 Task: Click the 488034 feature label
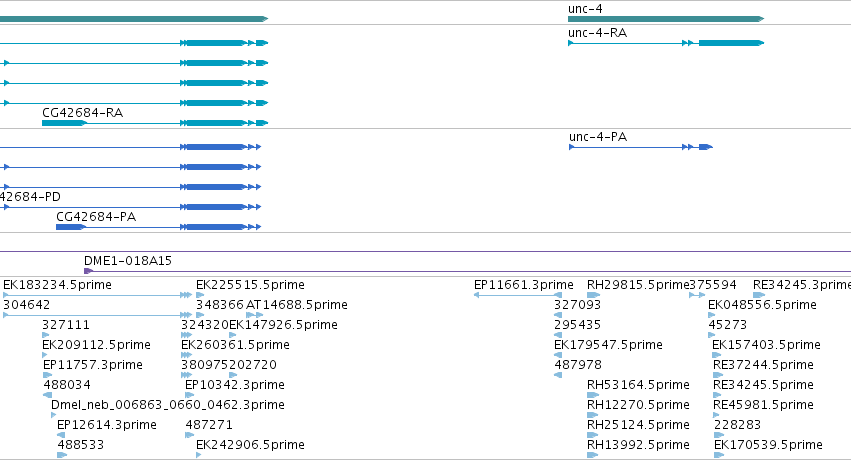67,385
